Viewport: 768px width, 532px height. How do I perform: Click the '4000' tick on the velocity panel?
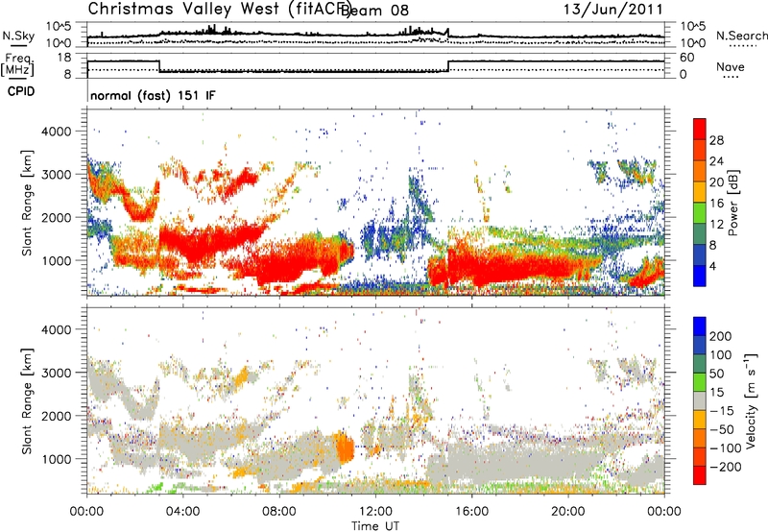[57, 329]
